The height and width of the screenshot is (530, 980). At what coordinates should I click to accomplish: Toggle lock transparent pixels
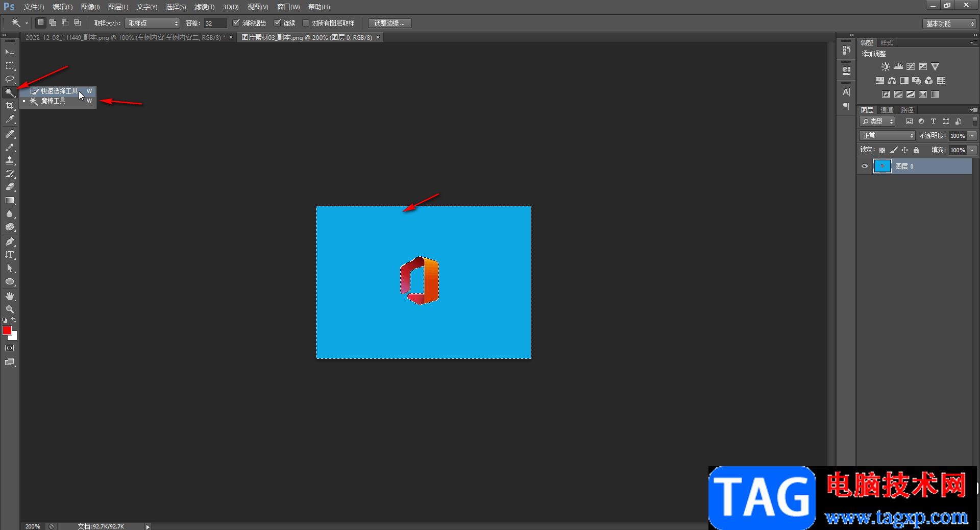coord(882,150)
